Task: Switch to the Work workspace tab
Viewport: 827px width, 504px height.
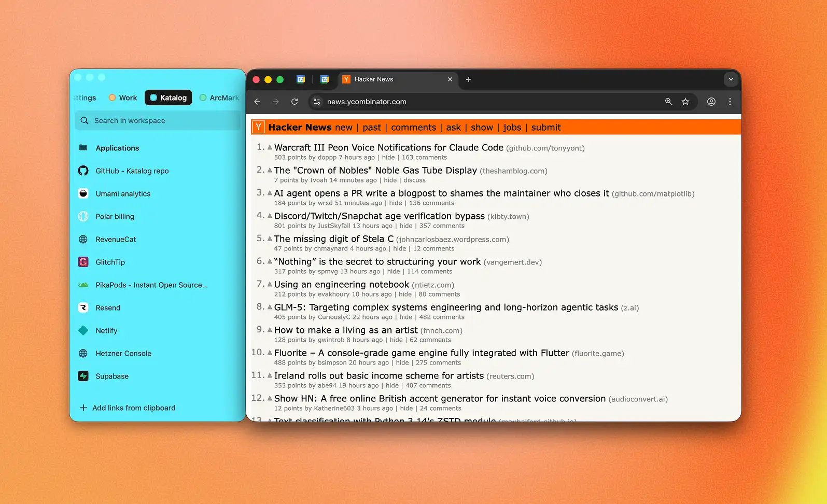Action: (x=123, y=97)
